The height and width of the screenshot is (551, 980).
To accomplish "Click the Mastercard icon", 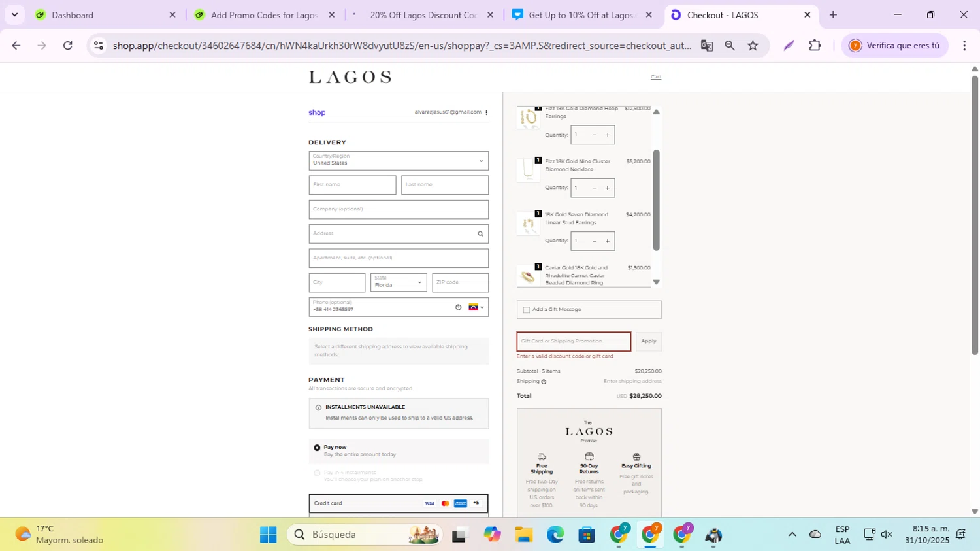I will [446, 503].
